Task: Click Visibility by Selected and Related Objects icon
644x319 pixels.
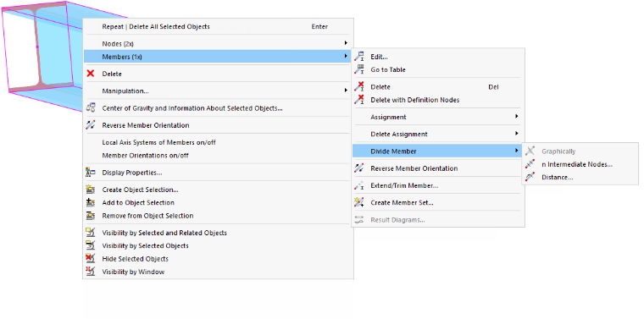Action: coord(91,233)
